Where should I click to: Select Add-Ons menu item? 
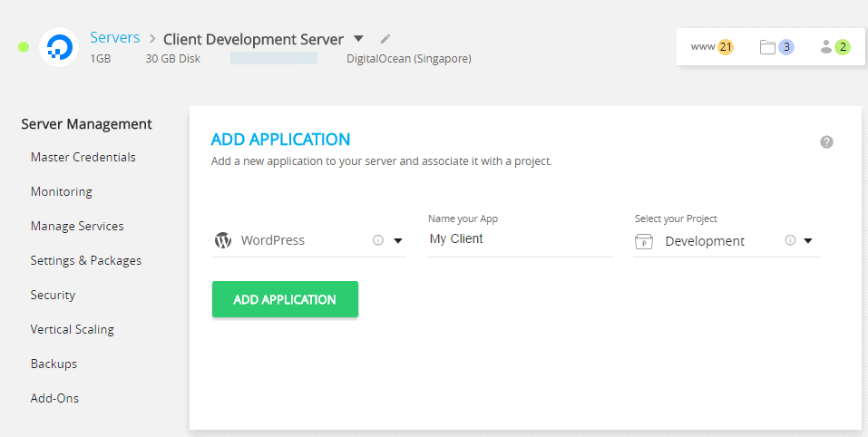tap(54, 398)
